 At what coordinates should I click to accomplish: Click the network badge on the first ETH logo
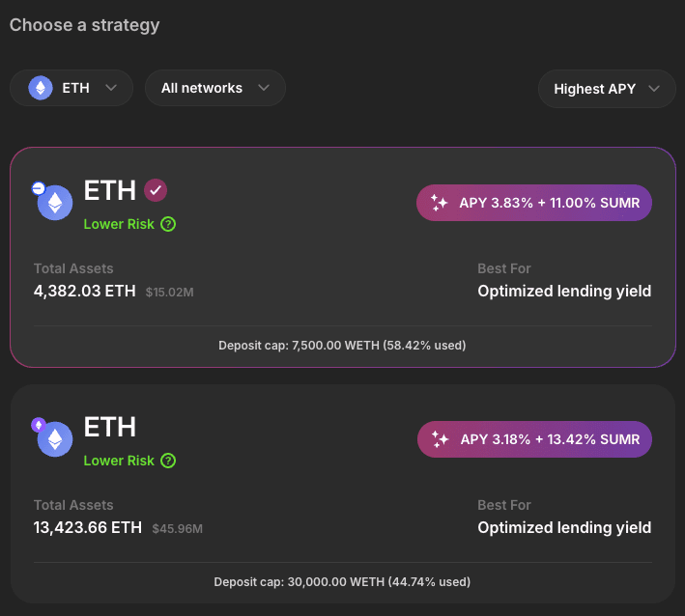38,188
